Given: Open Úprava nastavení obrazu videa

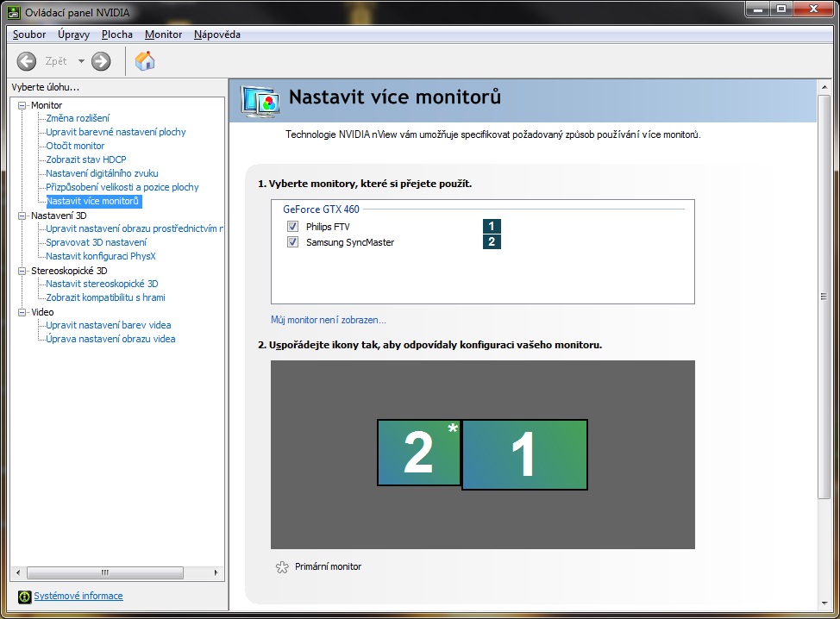Looking at the screenshot, I should (x=110, y=339).
